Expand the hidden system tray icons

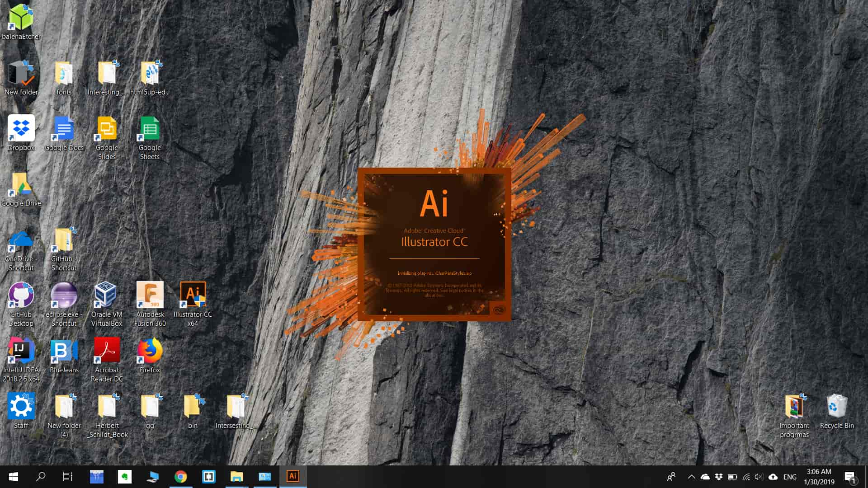coord(691,476)
